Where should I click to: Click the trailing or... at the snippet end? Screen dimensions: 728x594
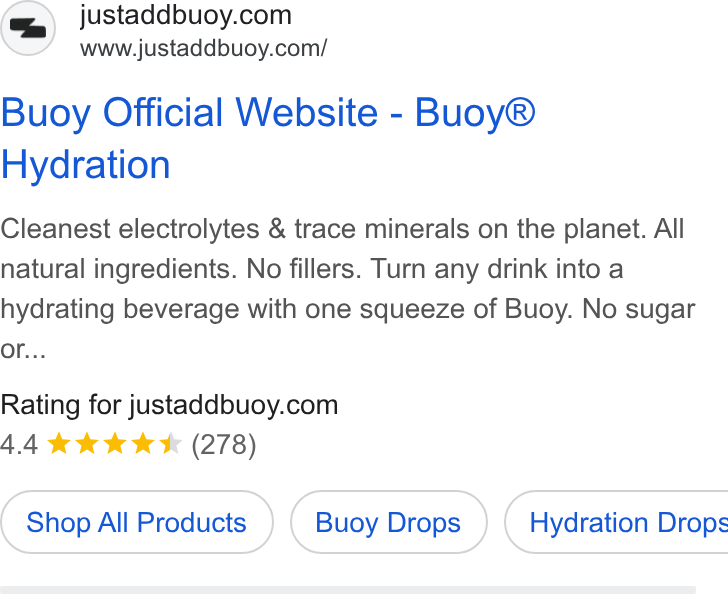pyautogui.click(x=23, y=349)
